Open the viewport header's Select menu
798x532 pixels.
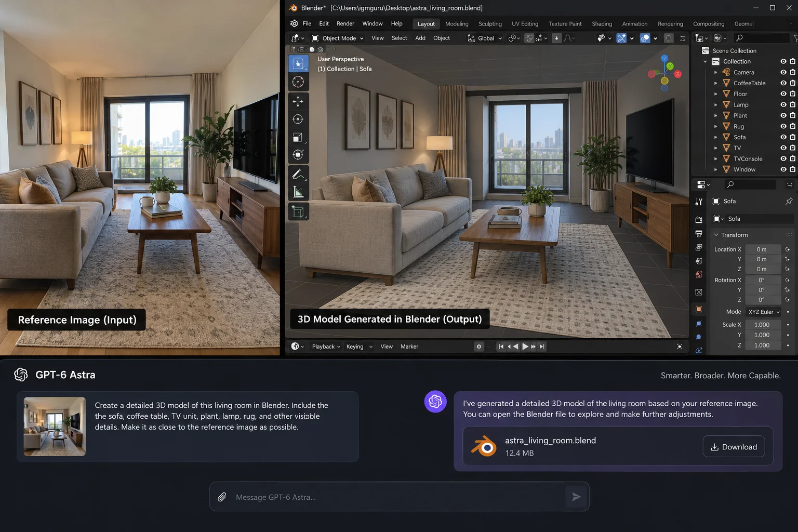click(x=400, y=38)
